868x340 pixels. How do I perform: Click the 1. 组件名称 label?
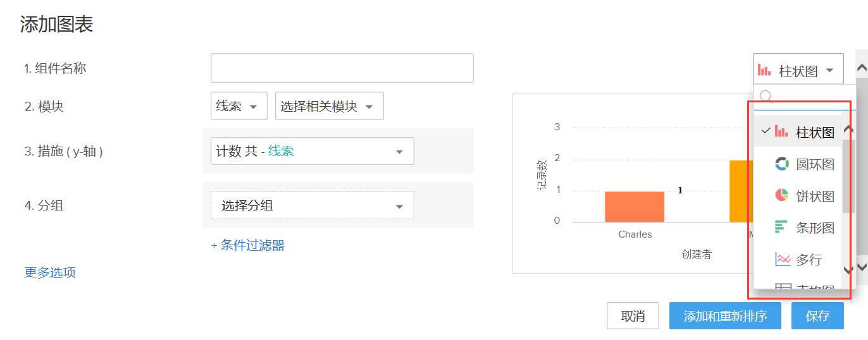56,68
